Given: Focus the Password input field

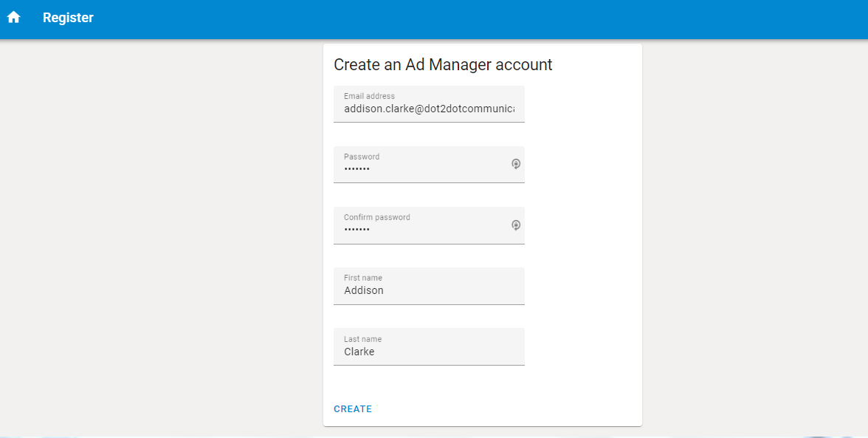Looking at the screenshot, I should coord(429,165).
